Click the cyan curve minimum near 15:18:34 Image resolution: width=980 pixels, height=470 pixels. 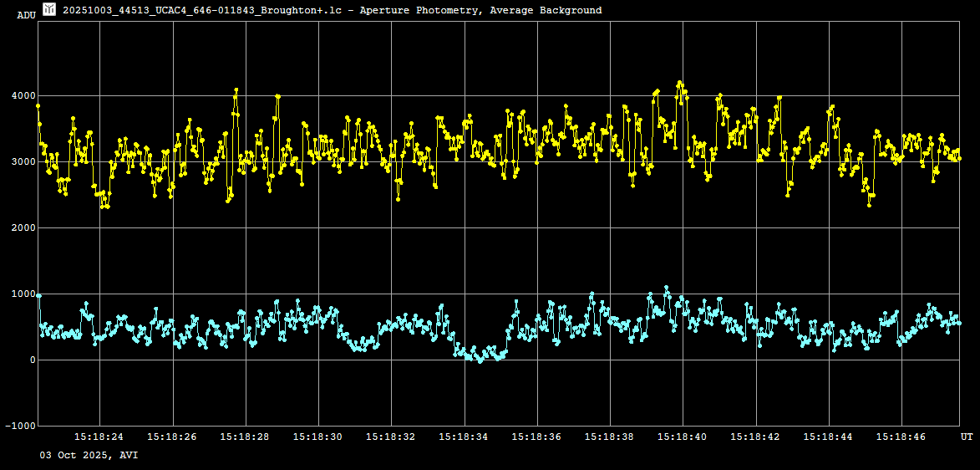pyautogui.click(x=480, y=360)
